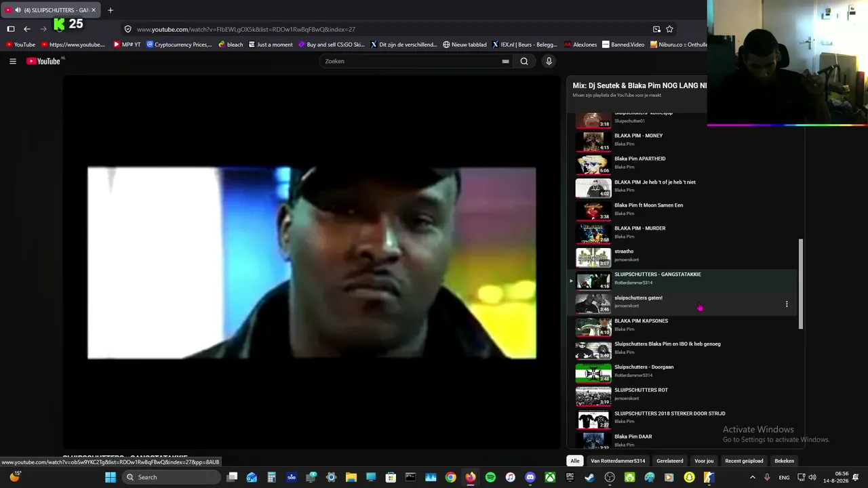Image resolution: width=868 pixels, height=488 pixels.
Task: Open the IEX.nl Beurs bookmark
Action: 524,45
